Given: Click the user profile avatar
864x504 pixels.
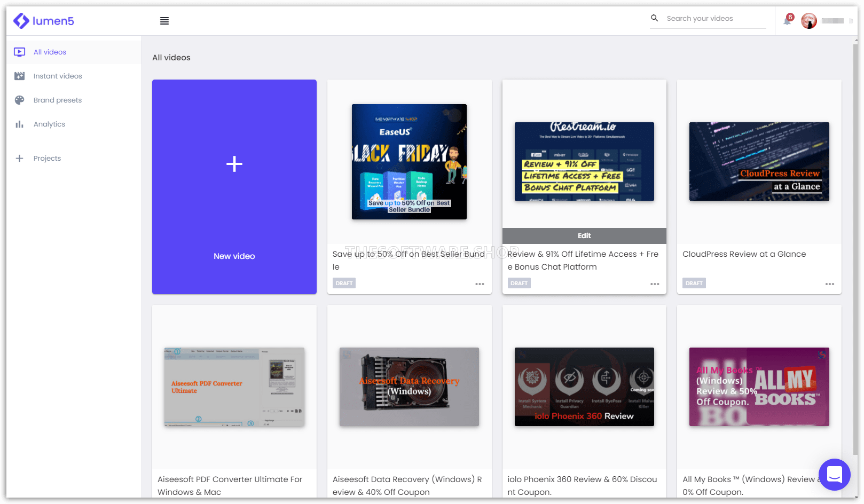Looking at the screenshot, I should click(808, 21).
